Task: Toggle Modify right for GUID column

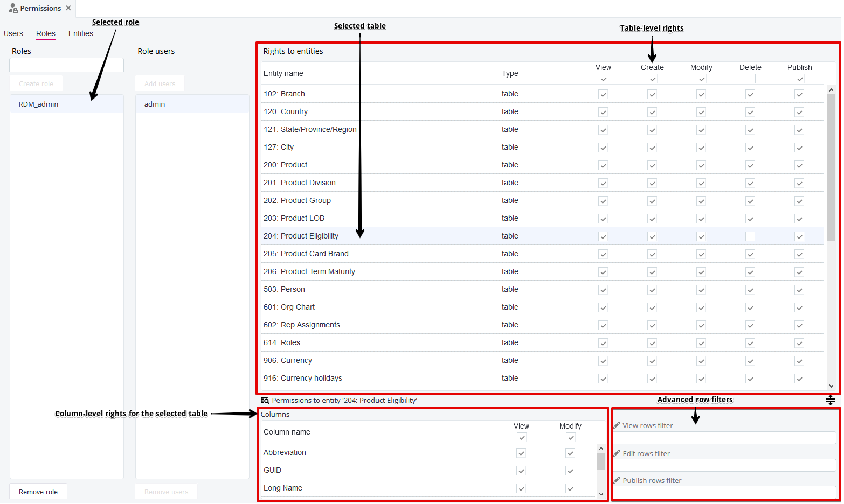Action: (570, 471)
